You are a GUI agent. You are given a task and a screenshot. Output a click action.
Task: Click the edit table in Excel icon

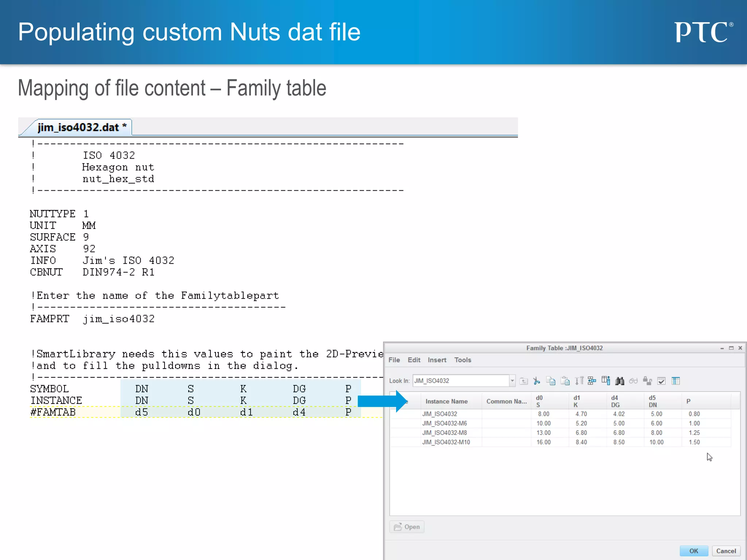[676, 381]
